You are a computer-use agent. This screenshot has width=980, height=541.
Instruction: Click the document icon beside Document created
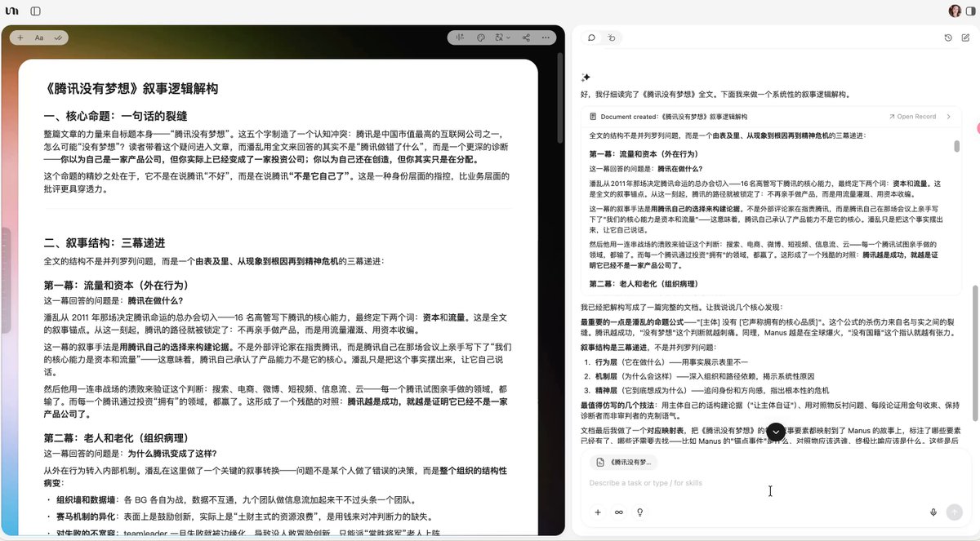click(x=594, y=117)
